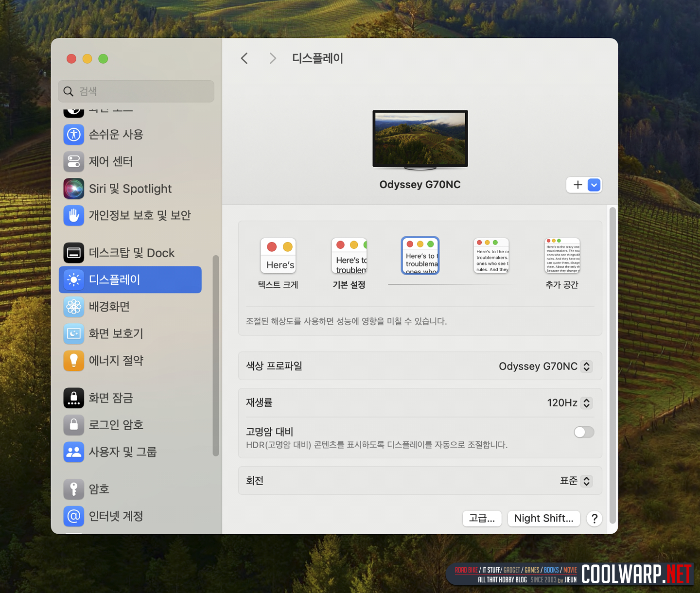Click the Odyssey G70NC monitor preview
This screenshot has height=593, width=700.
420,140
